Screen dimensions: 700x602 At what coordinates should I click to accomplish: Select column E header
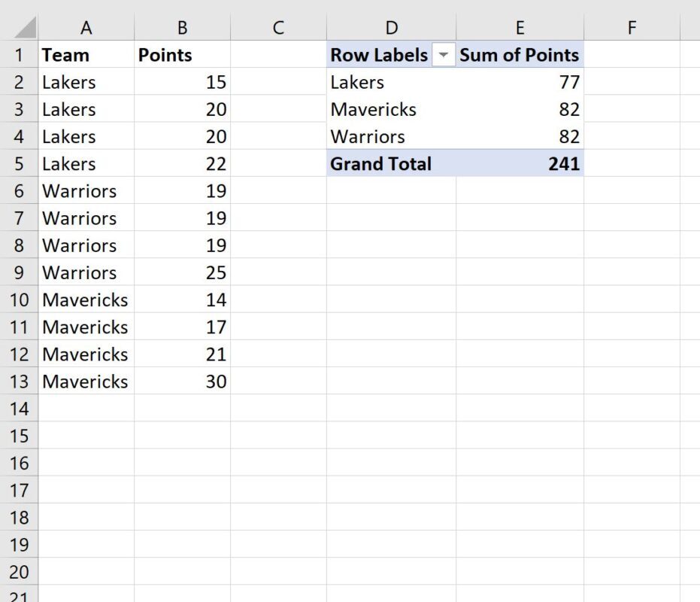pos(520,28)
